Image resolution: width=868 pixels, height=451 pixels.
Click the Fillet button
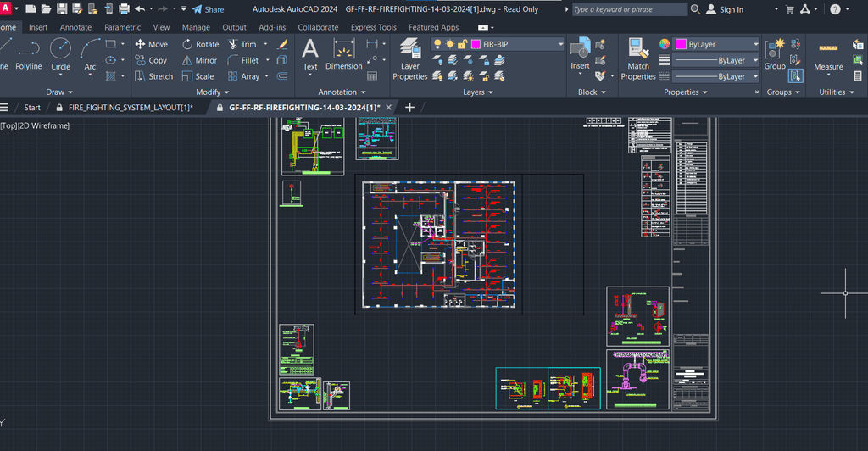click(x=243, y=60)
